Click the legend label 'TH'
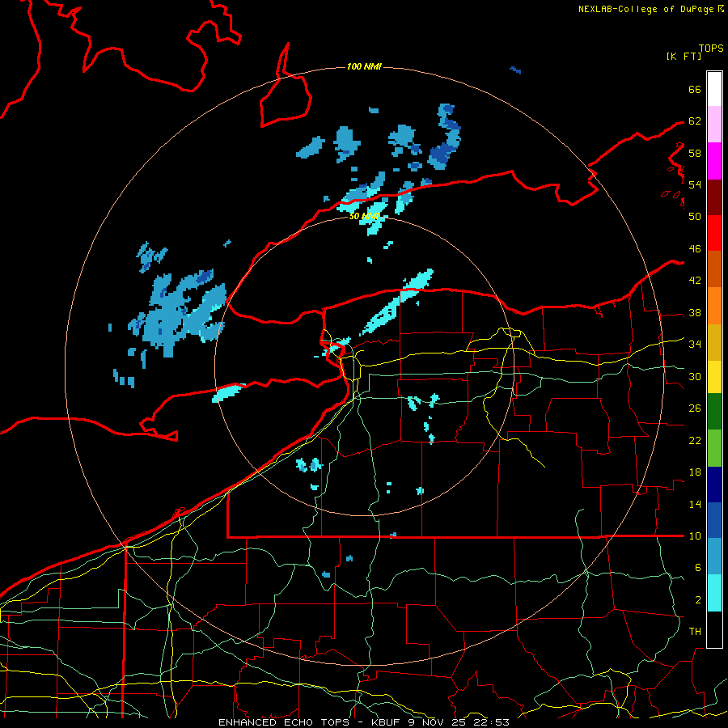The width and height of the screenshot is (728, 728). pyautogui.click(x=695, y=631)
